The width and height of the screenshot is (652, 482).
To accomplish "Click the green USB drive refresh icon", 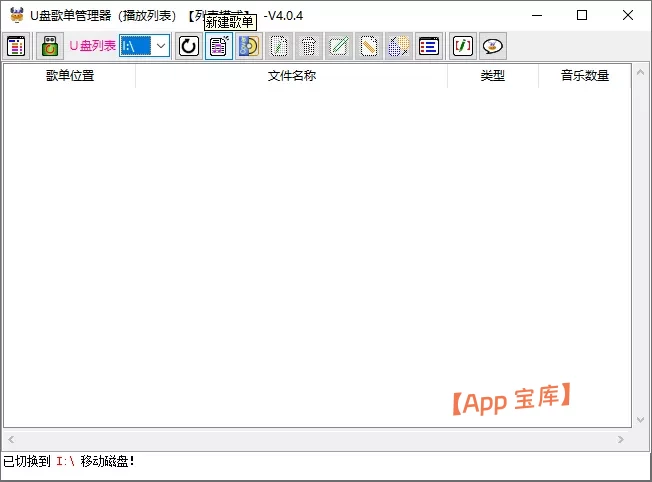I will [50, 46].
